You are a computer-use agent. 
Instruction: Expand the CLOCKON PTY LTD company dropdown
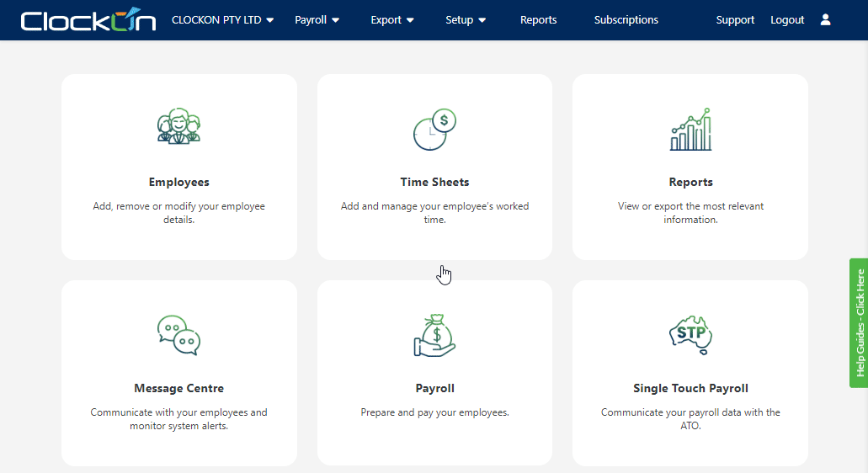click(222, 20)
